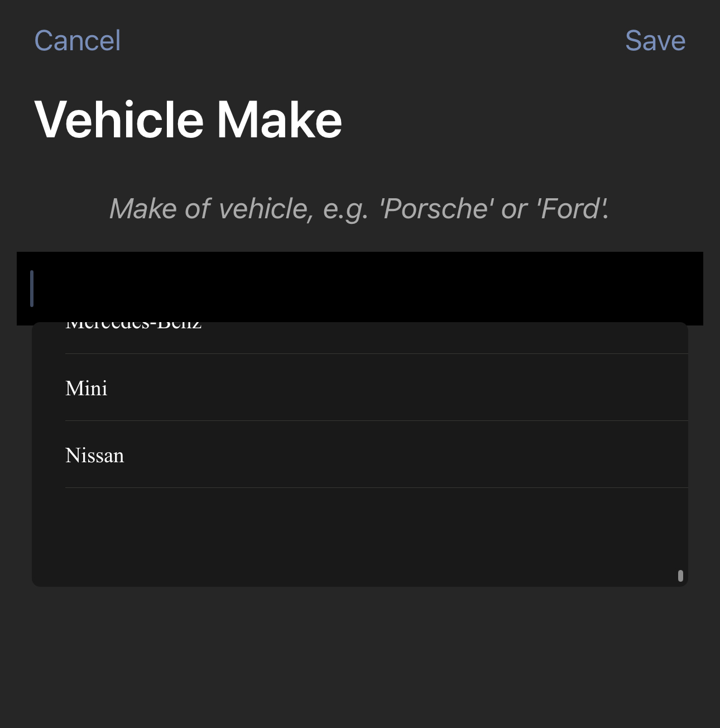Save the vehicle make entry
The height and width of the screenshot is (728, 720).
coord(655,41)
